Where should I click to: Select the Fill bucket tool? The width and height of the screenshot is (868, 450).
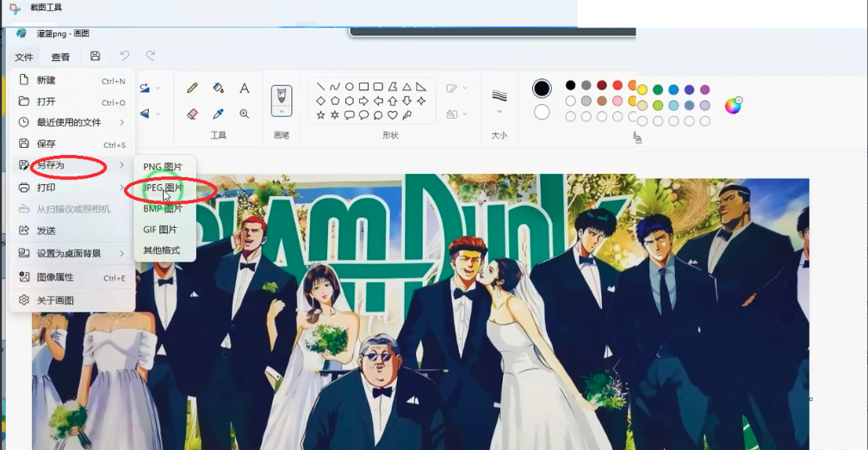coord(218,88)
